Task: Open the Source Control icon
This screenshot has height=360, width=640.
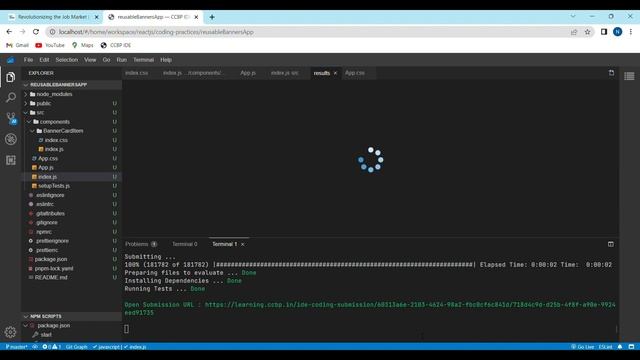Action: coord(11,118)
